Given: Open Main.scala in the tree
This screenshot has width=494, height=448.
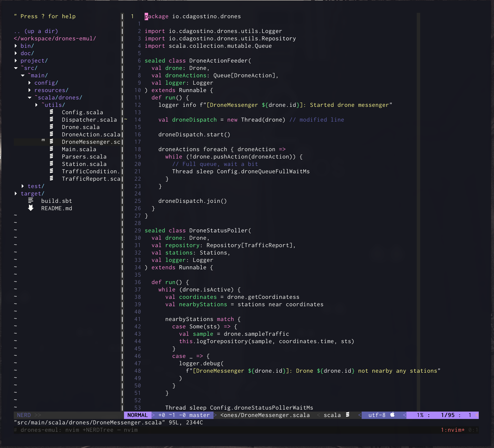Looking at the screenshot, I should tap(79, 149).
